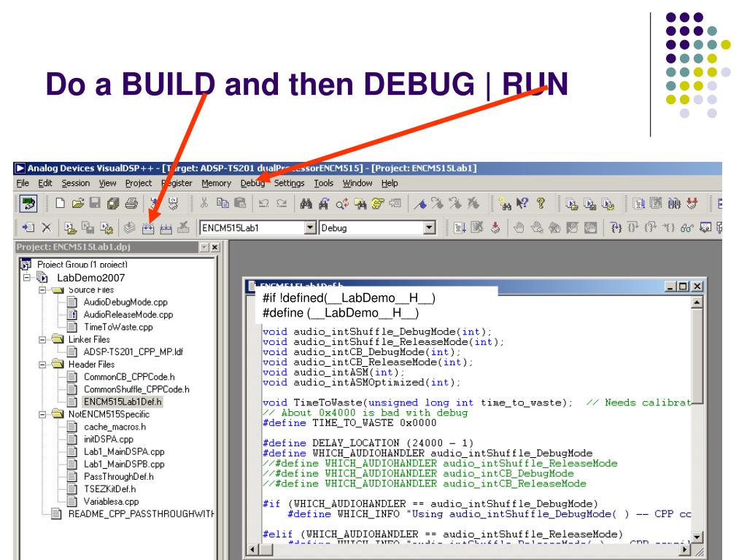The image size is (747, 560).
Task: Open the Session menu
Action: coord(76,183)
